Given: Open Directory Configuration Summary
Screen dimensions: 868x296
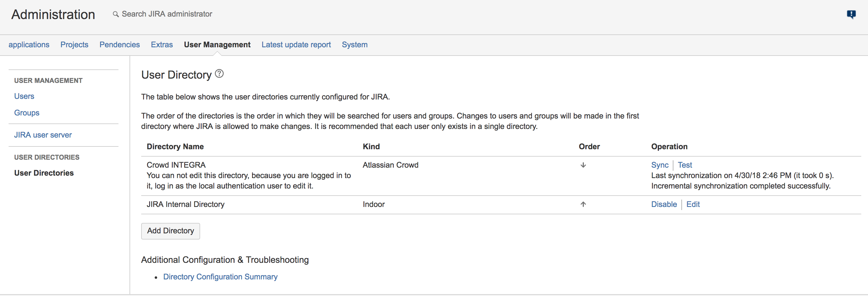Looking at the screenshot, I should click(x=220, y=276).
